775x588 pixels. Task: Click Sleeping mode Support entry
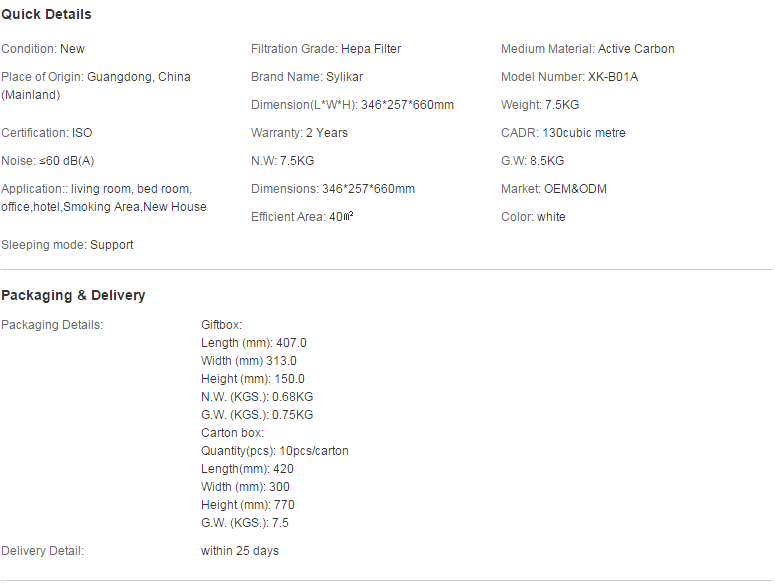67,245
